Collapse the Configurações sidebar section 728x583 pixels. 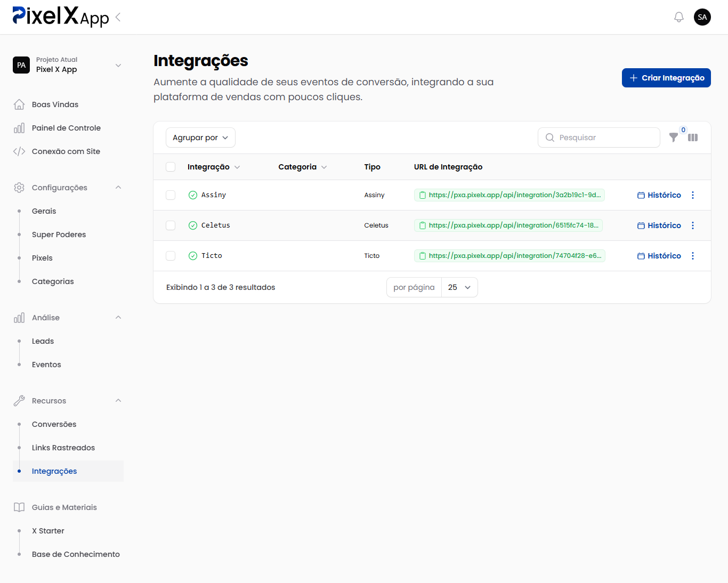coord(118,188)
